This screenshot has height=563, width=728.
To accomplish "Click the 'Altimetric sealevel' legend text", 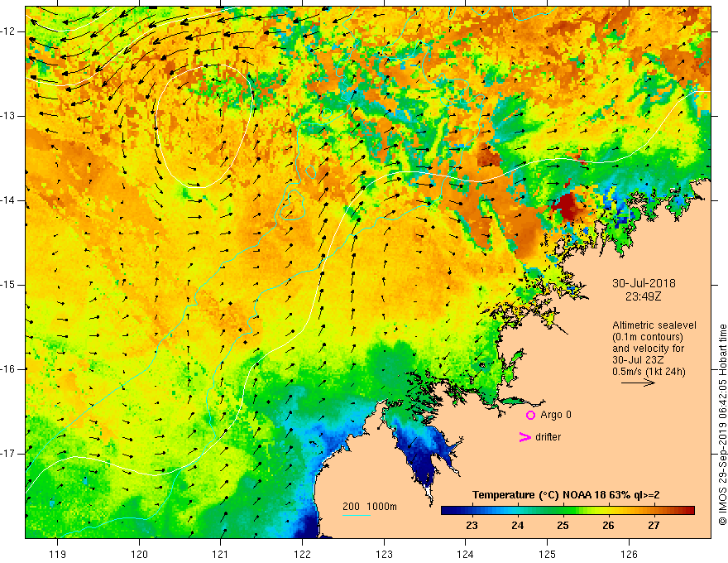I will point(654,325).
